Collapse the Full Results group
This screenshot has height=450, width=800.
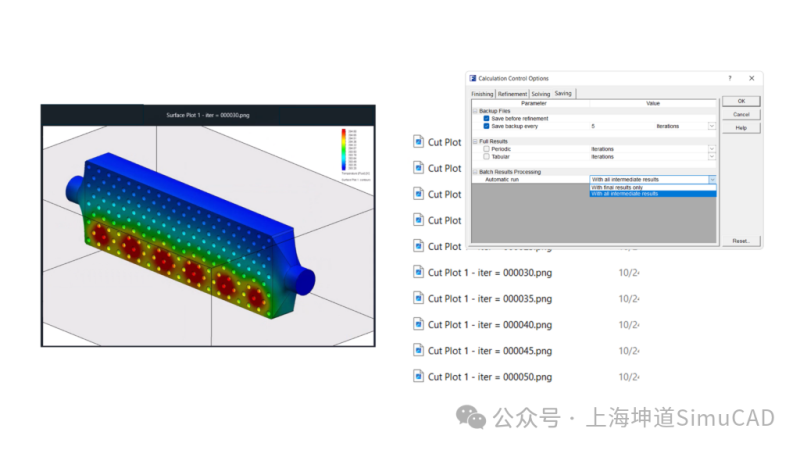pos(475,141)
